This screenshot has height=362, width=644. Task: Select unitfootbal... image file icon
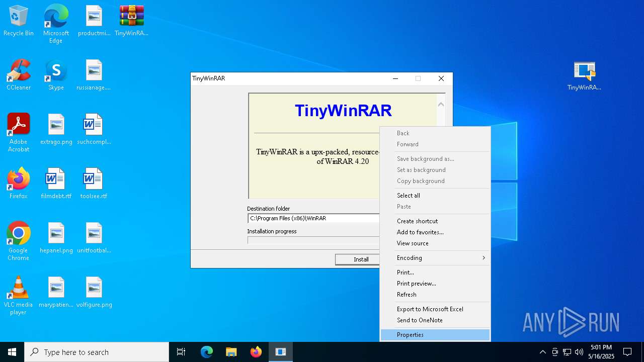[94, 238]
